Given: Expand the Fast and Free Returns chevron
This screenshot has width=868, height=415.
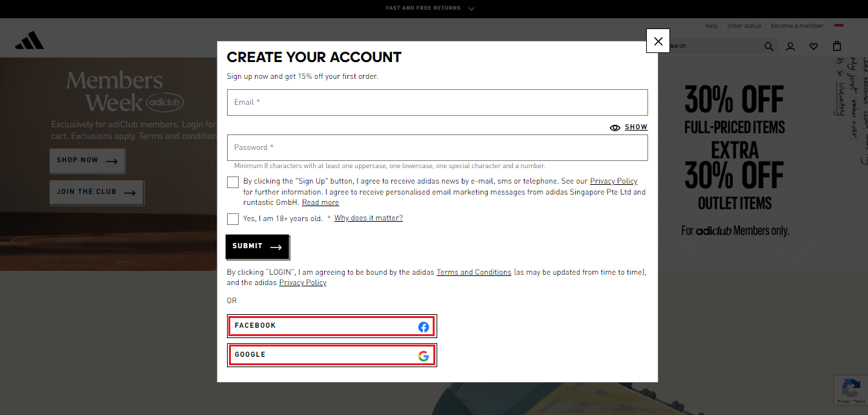Looking at the screenshot, I should tap(472, 8).
